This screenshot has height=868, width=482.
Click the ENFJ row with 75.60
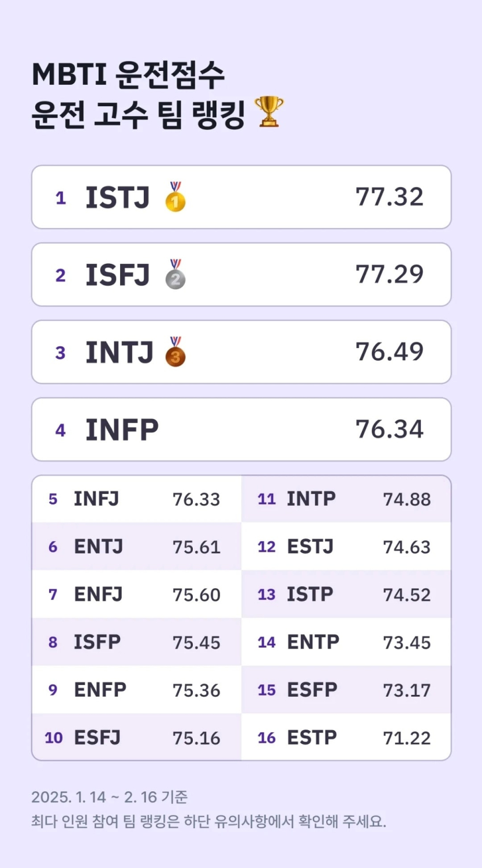[x=136, y=594]
